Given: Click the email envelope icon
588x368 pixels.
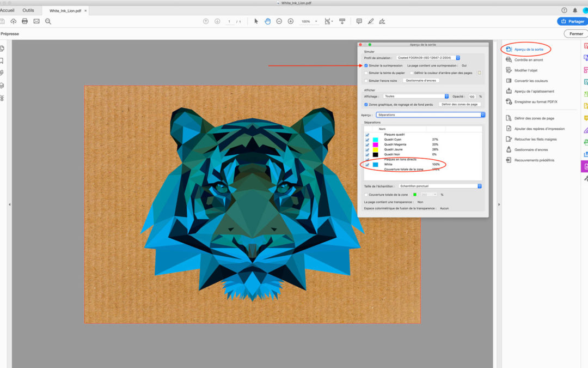Looking at the screenshot, I should tap(36, 21).
